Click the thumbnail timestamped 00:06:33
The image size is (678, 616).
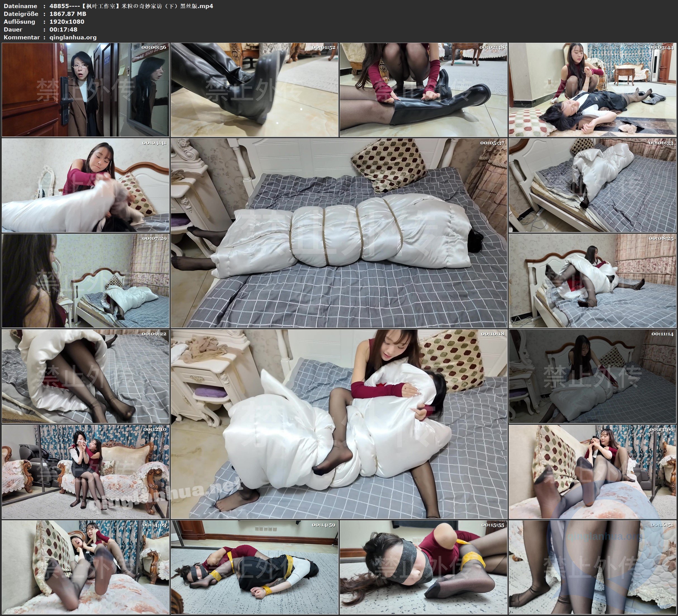coord(593,185)
